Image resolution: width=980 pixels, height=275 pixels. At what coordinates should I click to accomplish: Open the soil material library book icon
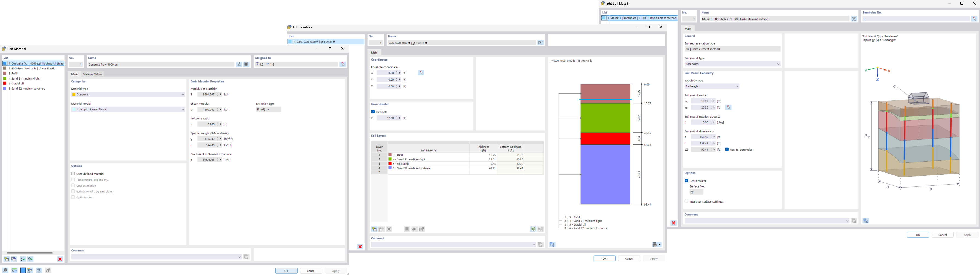tap(406, 229)
